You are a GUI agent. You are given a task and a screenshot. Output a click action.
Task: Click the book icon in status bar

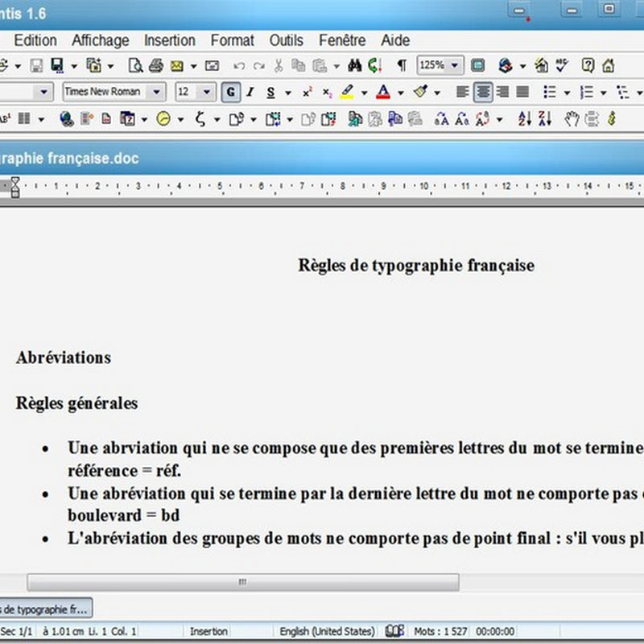(x=394, y=630)
